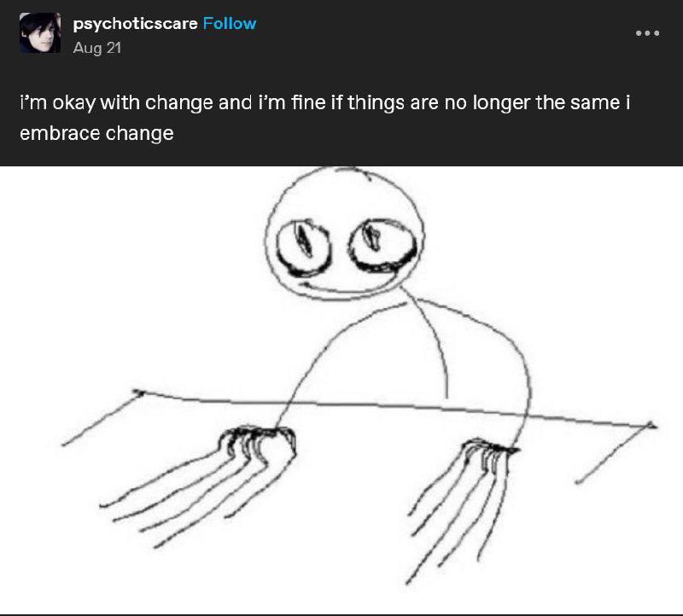
Task: Open the post options three-dot menu
Action: 647,33
